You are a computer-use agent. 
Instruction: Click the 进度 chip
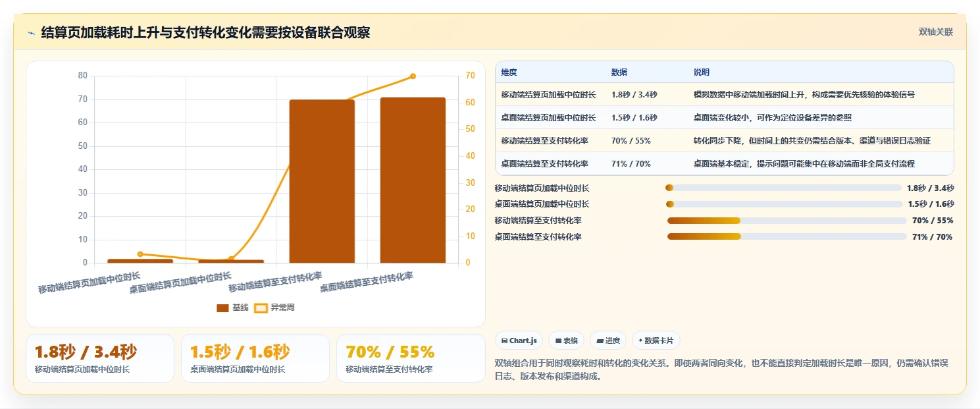pyautogui.click(x=608, y=341)
